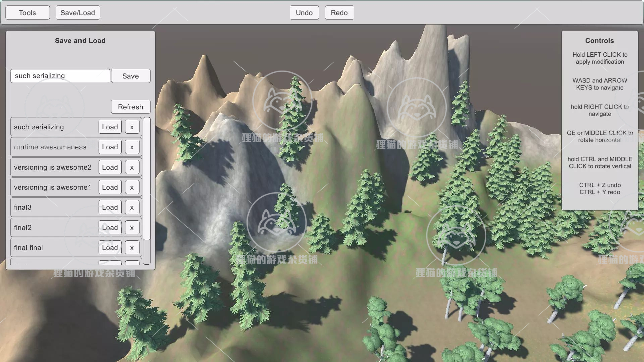Load the 'final final' save
This screenshot has width=644, height=362.
point(110,248)
